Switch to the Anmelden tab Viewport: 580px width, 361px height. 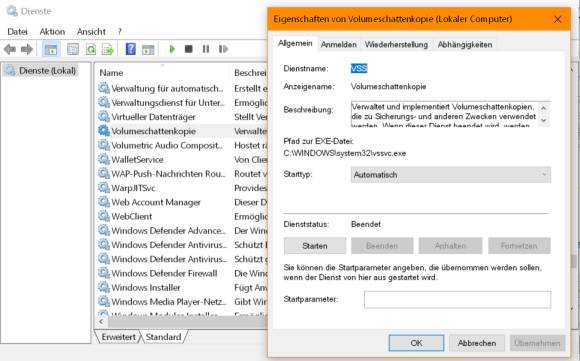338,44
